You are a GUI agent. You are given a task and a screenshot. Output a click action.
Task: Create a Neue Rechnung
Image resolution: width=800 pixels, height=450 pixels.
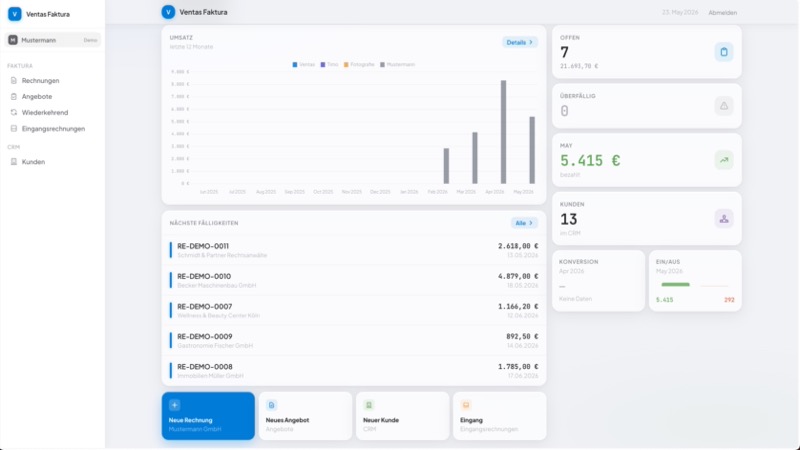click(208, 416)
